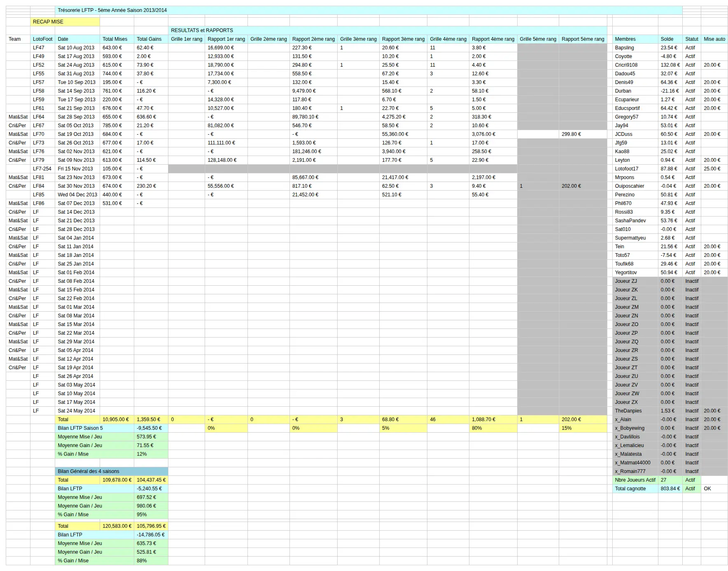The image size is (728, 571).
Task: Select the '132.08 €' solde cell
Action: pos(670,65)
